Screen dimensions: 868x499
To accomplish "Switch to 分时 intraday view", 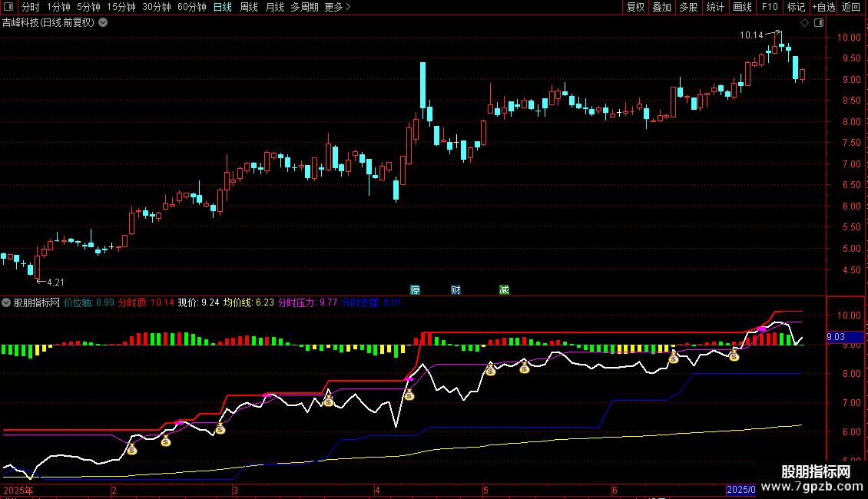I will [x=31, y=7].
